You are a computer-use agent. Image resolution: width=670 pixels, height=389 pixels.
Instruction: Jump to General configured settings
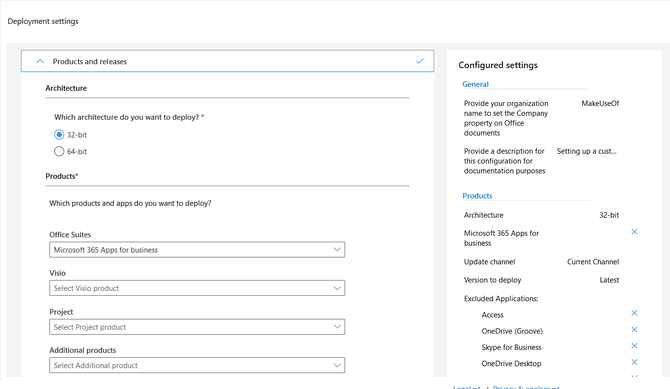[x=475, y=84]
